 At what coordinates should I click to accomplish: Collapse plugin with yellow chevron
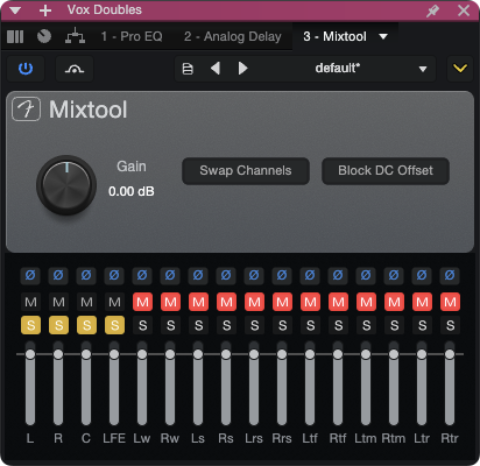click(x=460, y=69)
